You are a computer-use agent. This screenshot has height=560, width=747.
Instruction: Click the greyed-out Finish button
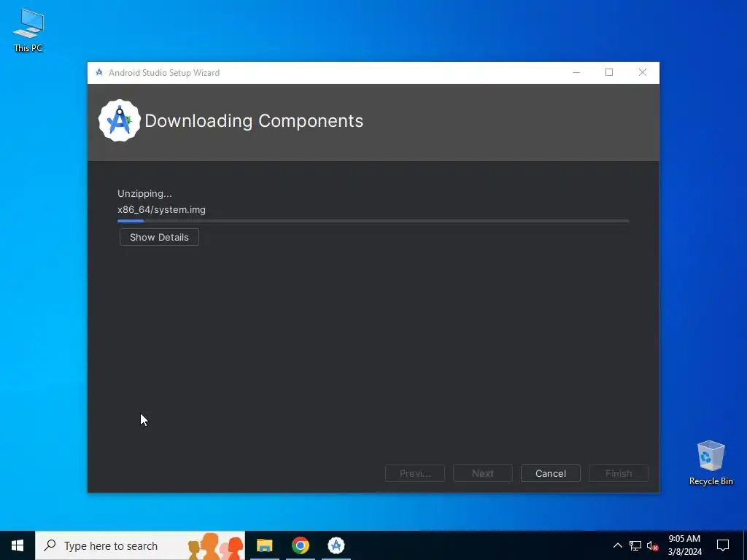pyautogui.click(x=619, y=473)
